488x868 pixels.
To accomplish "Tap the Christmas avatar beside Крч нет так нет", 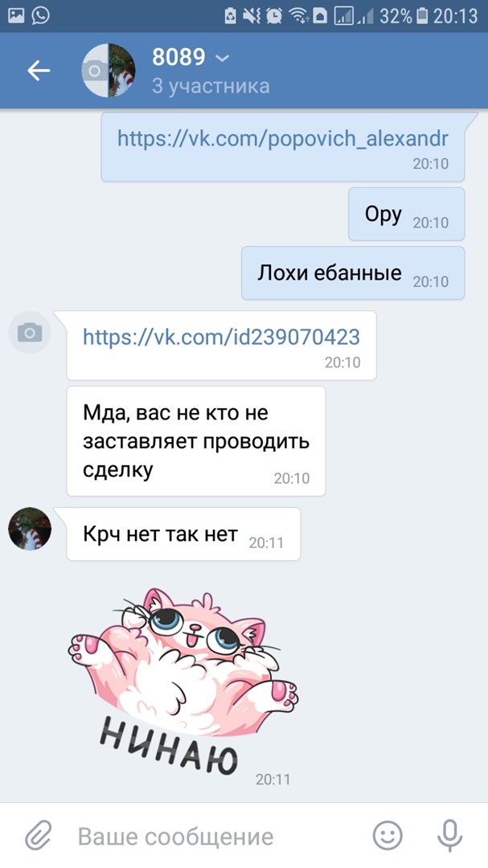I will (30, 529).
